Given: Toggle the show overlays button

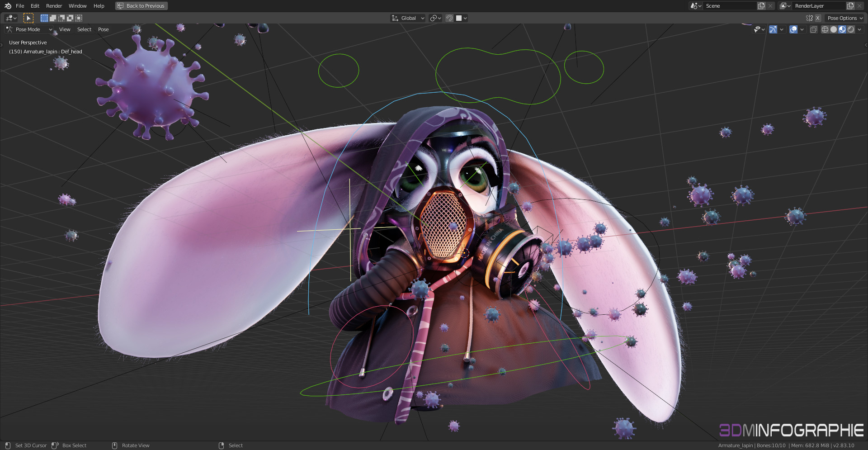Looking at the screenshot, I should tap(793, 29).
